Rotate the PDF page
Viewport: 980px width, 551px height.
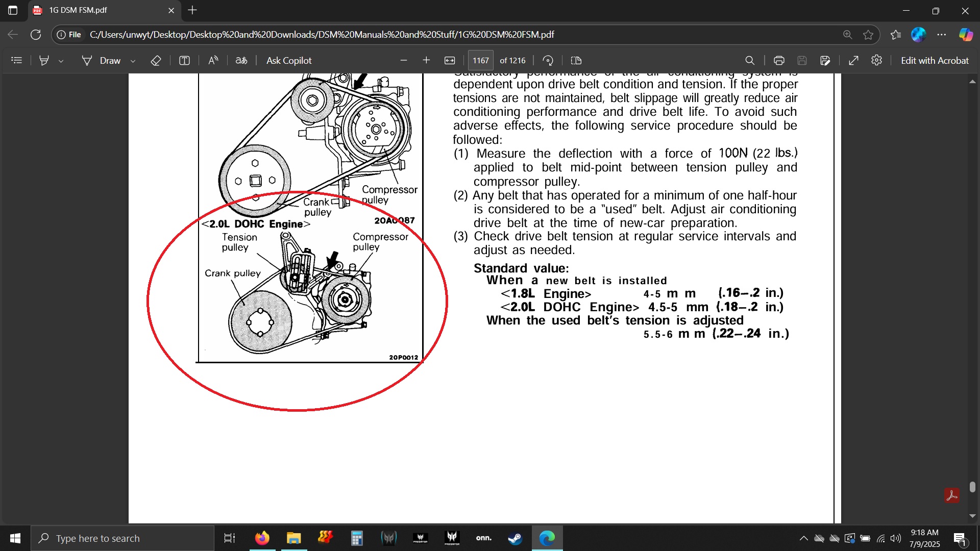click(548, 60)
